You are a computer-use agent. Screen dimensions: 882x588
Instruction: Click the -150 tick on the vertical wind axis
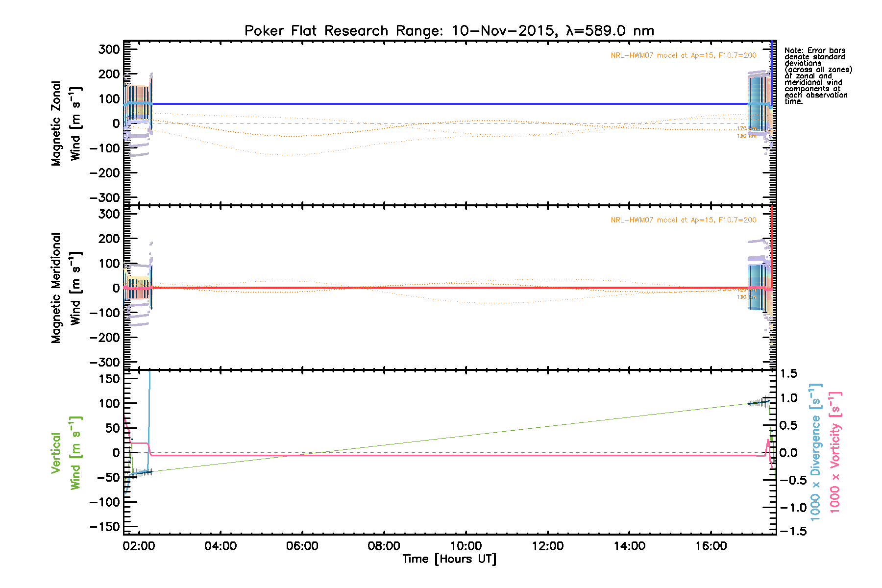click(105, 527)
